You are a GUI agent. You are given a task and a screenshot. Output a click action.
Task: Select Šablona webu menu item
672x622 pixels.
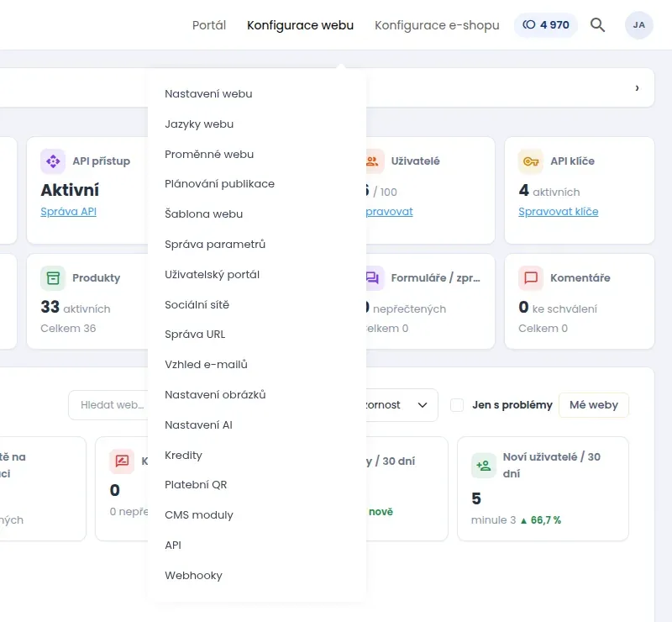pyautogui.click(x=203, y=213)
